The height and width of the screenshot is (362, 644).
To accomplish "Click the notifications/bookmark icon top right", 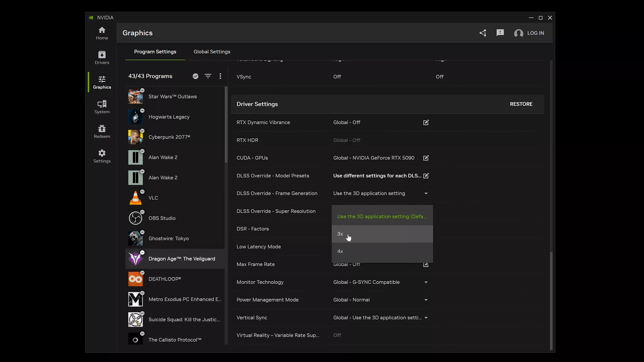I will (x=500, y=33).
